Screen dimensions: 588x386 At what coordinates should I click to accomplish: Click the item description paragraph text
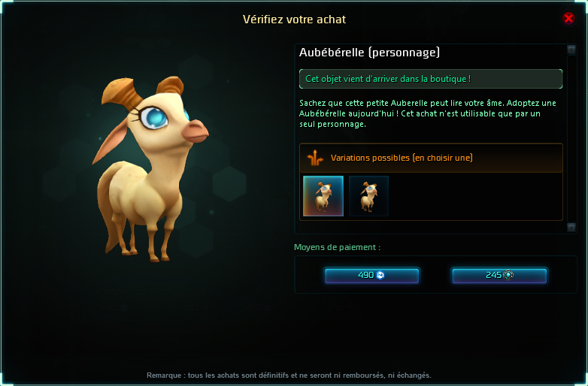[x=428, y=113]
